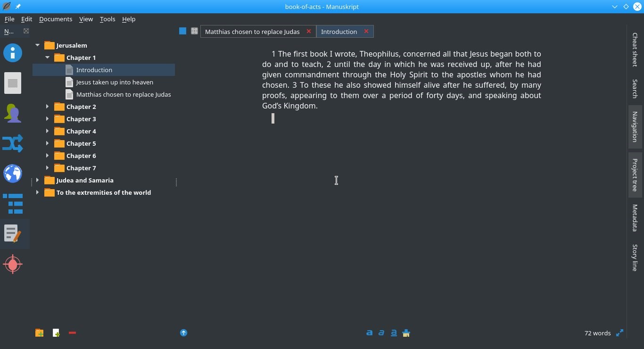Close the navigation dock with the X box
The height and width of the screenshot is (349, 644).
pyautogui.click(x=26, y=31)
